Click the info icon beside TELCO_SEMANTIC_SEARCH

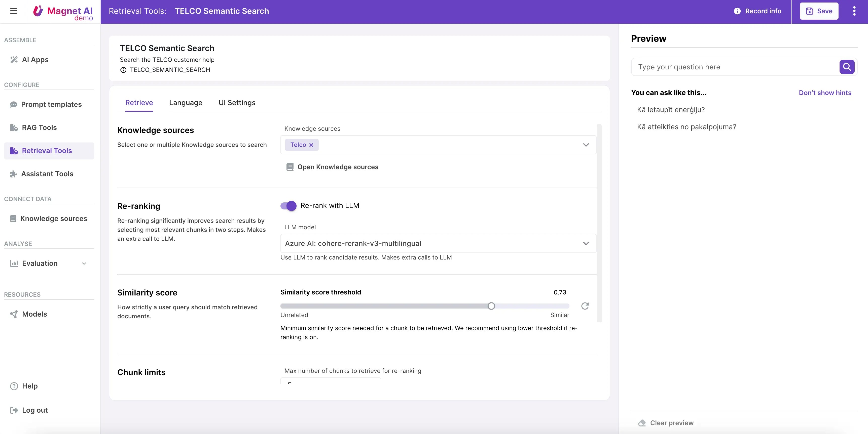tap(123, 70)
